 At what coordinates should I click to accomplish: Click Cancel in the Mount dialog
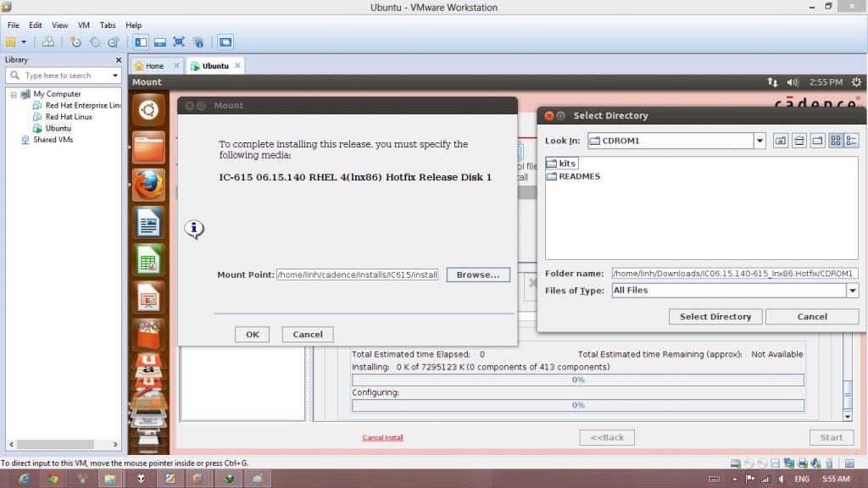[308, 334]
